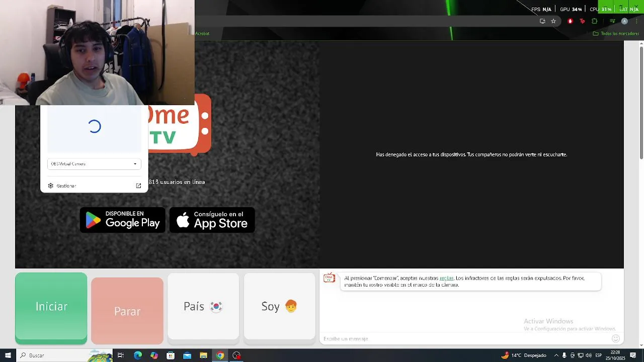
Task: Open the Chrome three-dot menu
Action: (x=636, y=21)
